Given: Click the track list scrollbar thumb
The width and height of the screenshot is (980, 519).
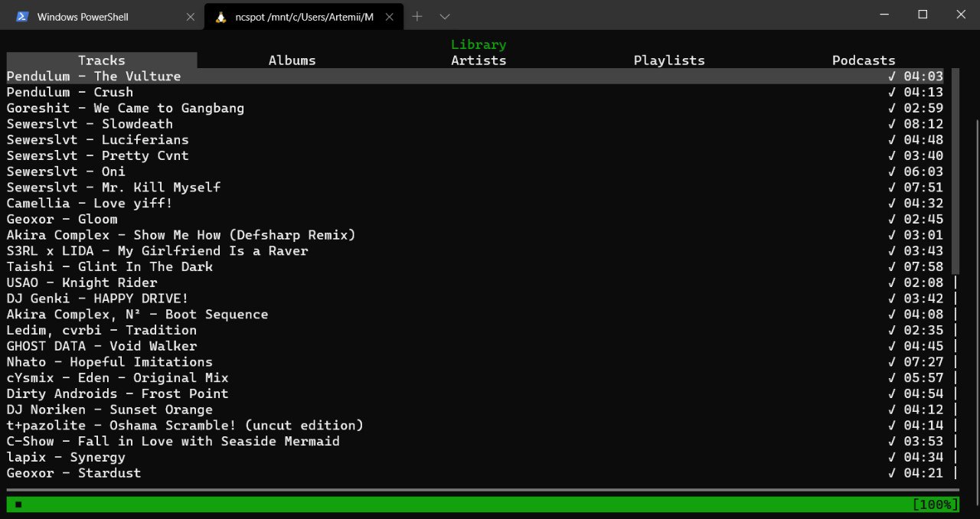Looking at the screenshot, I should (x=955, y=171).
